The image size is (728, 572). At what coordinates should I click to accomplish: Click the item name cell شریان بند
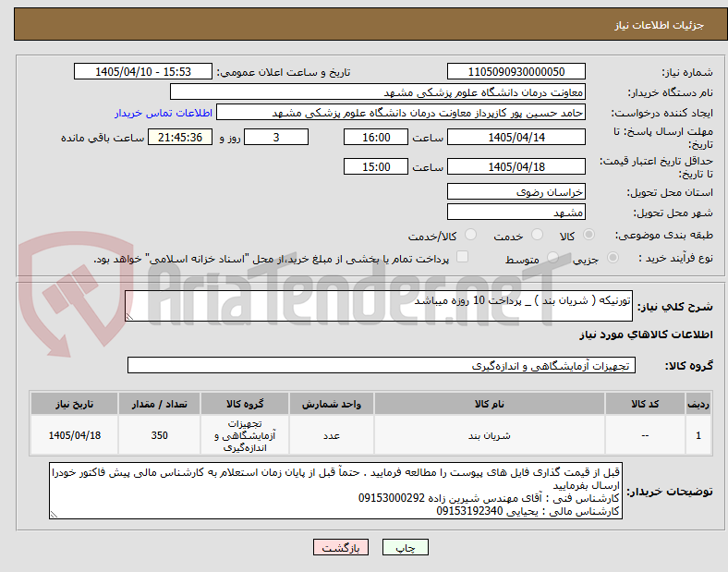point(490,435)
